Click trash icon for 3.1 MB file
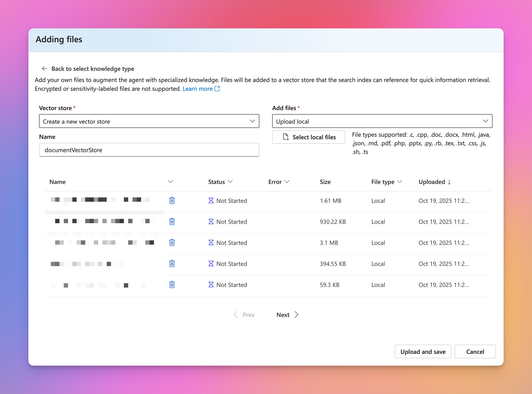The height and width of the screenshot is (394, 532). [172, 242]
